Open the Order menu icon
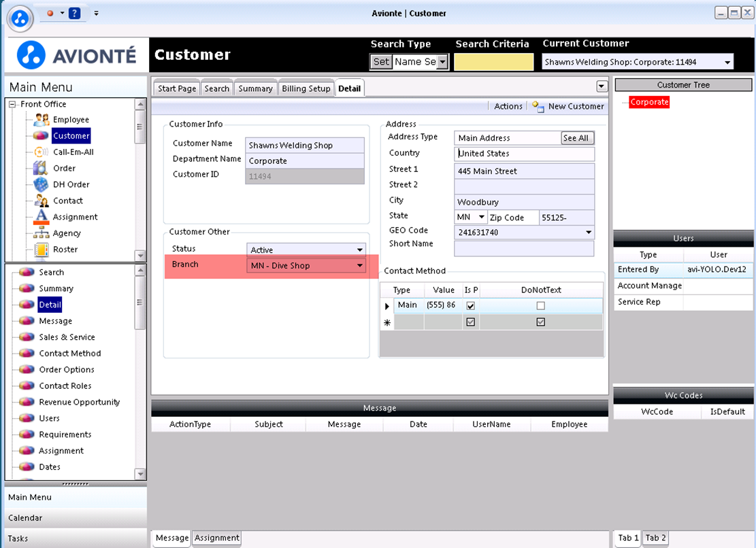Screen dimensions: 756x548 pos(41,168)
